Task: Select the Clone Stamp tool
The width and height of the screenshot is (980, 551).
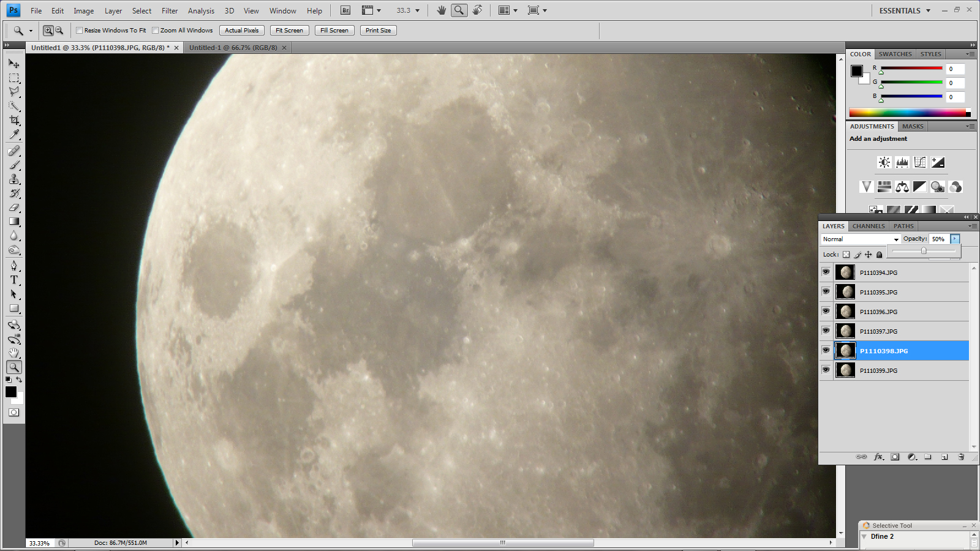Action: click(14, 179)
